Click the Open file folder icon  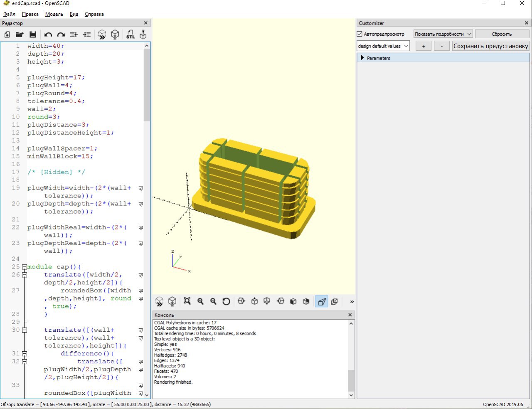[x=20, y=35]
